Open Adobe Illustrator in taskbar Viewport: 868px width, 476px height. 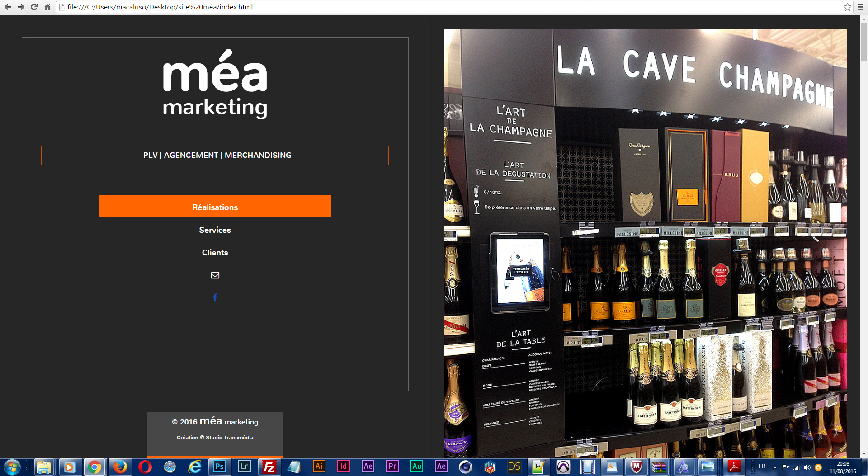[319, 467]
